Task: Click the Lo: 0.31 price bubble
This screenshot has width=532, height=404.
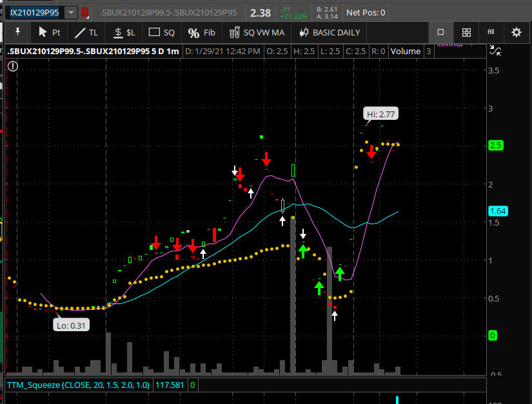Action: click(71, 325)
